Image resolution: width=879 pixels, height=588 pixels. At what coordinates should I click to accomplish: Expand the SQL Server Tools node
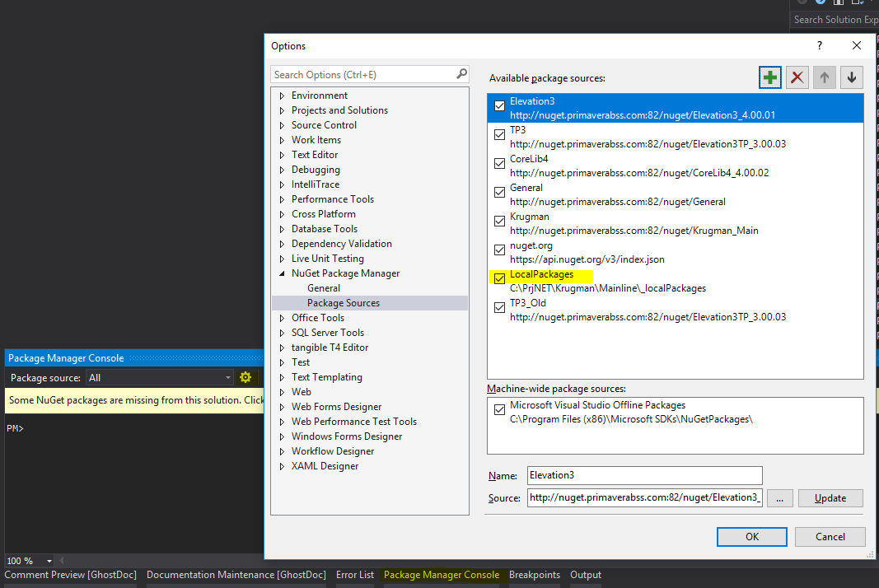pos(282,333)
